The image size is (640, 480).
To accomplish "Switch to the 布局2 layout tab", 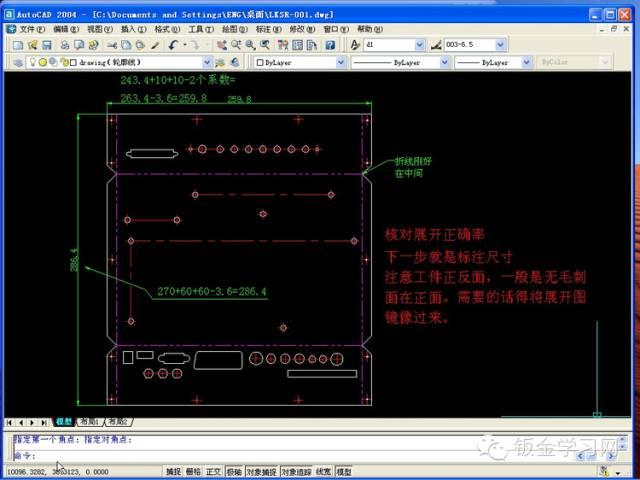I will (118, 422).
